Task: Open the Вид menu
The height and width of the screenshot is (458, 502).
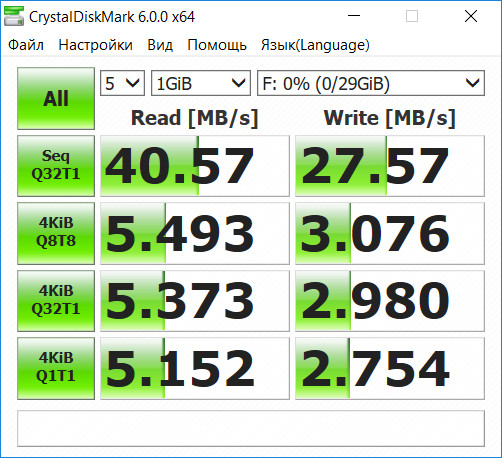Action: [160, 45]
